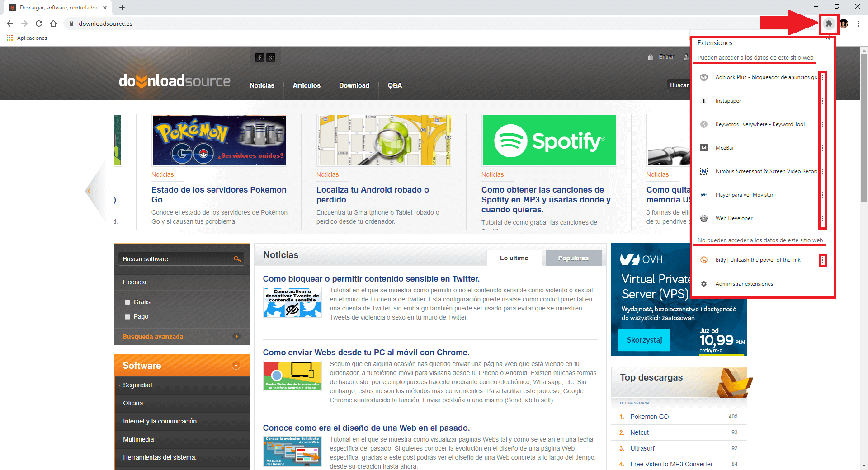The height and width of the screenshot is (470, 868).
Task: Click the address bar URL downloadsource.es
Action: coord(105,23)
